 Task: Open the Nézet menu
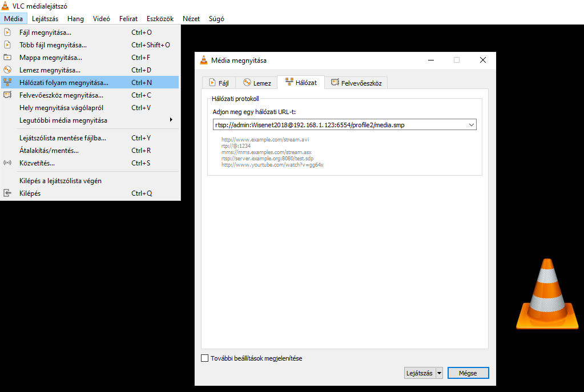coord(191,19)
